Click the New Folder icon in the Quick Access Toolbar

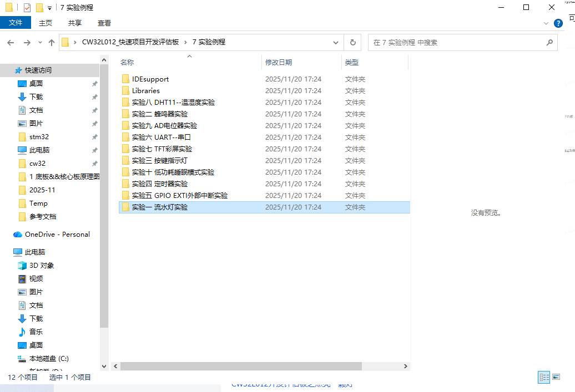coord(39,7)
